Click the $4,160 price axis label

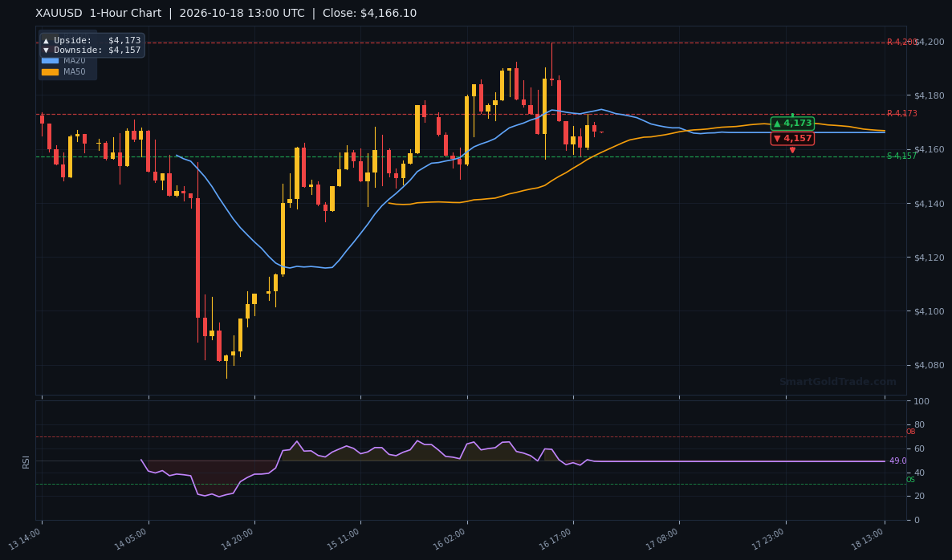pos(929,150)
